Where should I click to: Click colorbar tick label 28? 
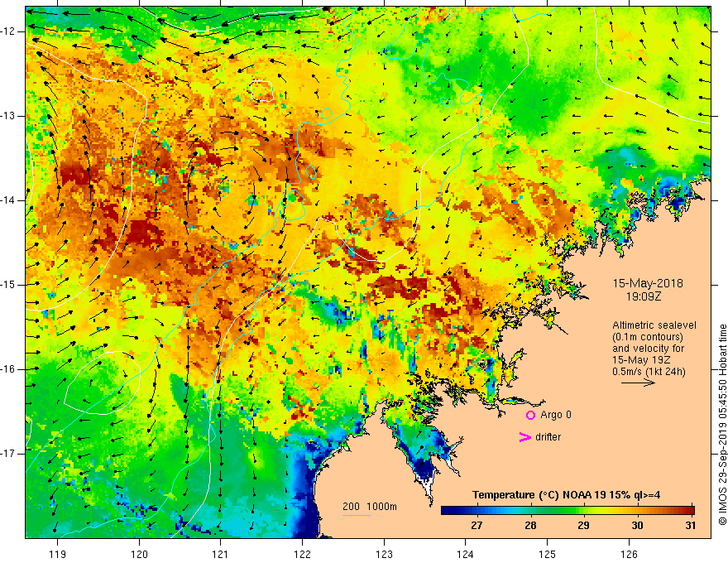[530, 526]
